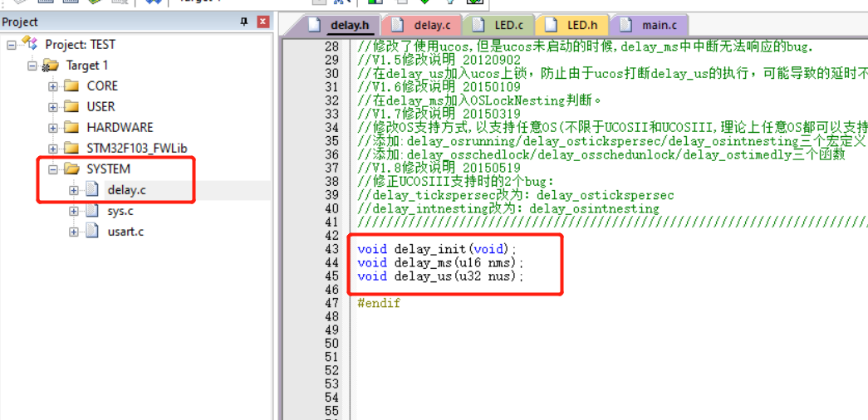
Task: Switch to the main.c editor tab
Action: click(650, 26)
